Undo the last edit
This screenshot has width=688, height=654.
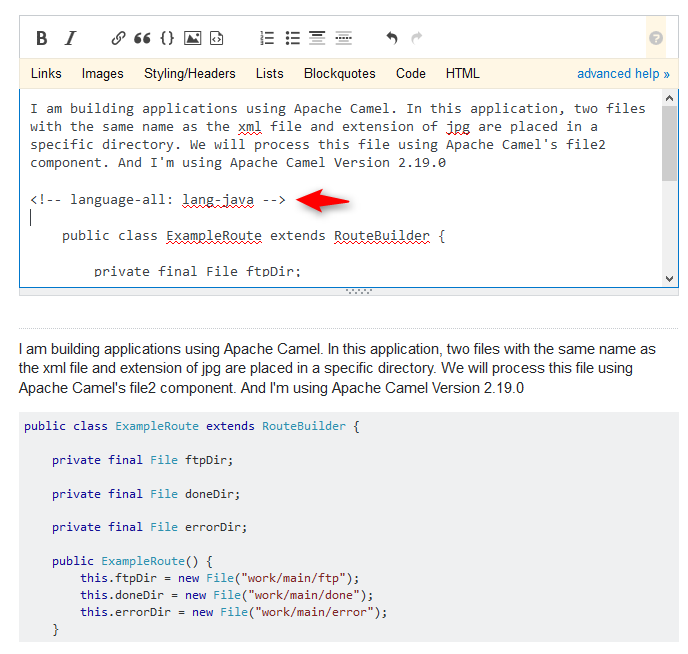click(x=392, y=38)
